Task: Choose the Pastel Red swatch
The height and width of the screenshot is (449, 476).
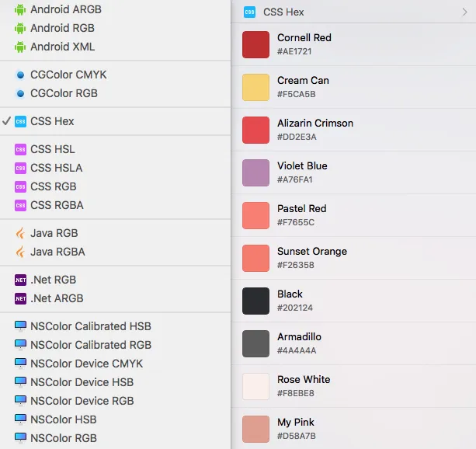Action: (x=255, y=215)
